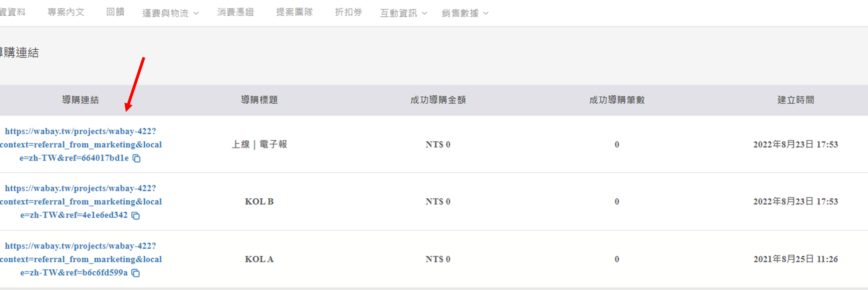Expand the 互動資訊 dropdown menu
Image resolution: width=868 pixels, height=290 pixels.
(403, 13)
